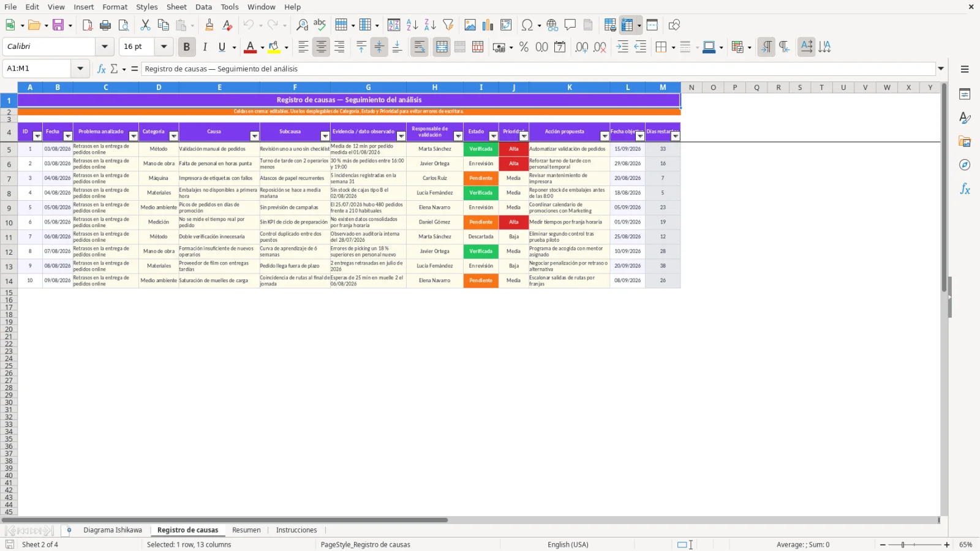Screen dimensions: 980x551
Task: Open the Styles menu
Action: point(146,7)
